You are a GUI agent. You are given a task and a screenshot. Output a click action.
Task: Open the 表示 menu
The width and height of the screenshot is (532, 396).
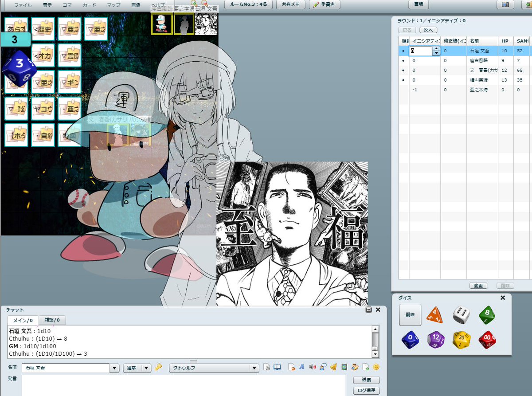(47, 5)
